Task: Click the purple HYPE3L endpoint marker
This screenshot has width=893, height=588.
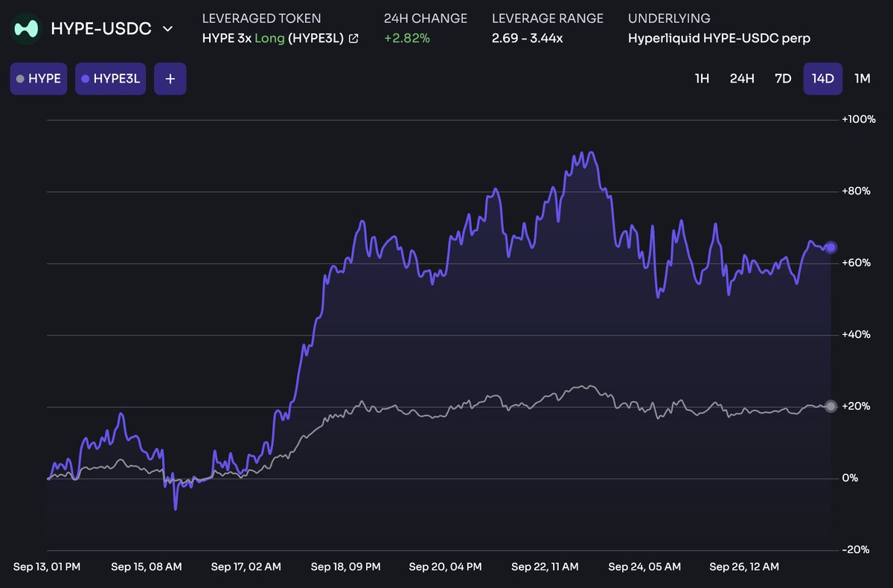Action: tap(831, 247)
